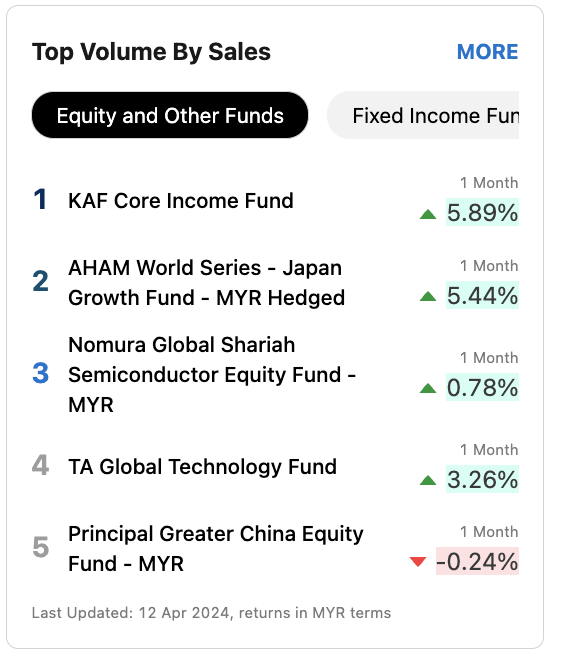Screen dimensions: 572x660
Task: Click the green up arrow beside 5.89%
Action: (428, 214)
